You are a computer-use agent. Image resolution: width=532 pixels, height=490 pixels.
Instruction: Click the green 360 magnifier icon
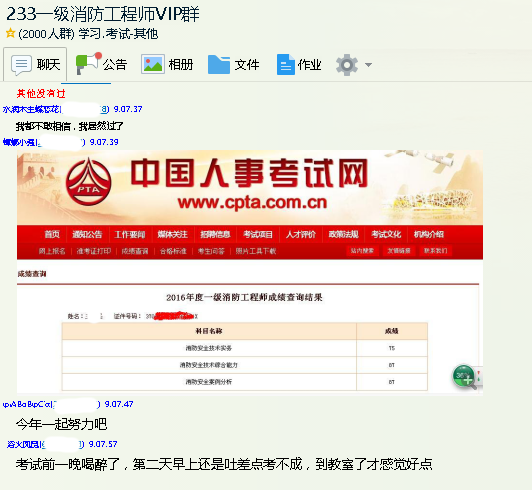pyautogui.click(x=464, y=377)
